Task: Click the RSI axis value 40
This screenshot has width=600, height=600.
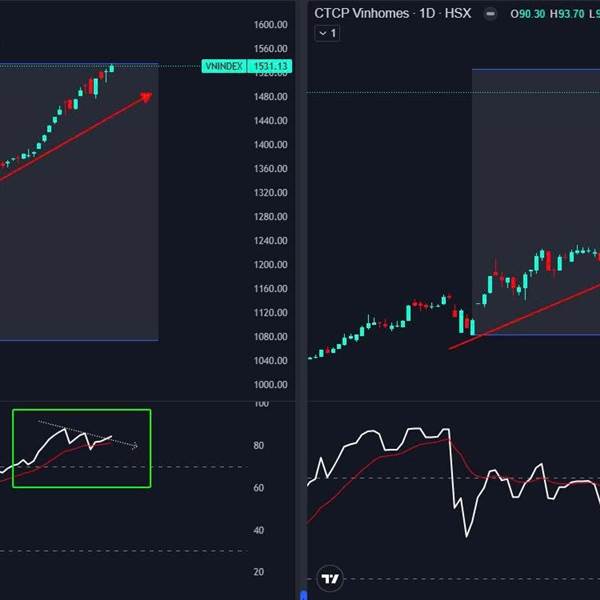Action: pyautogui.click(x=259, y=530)
